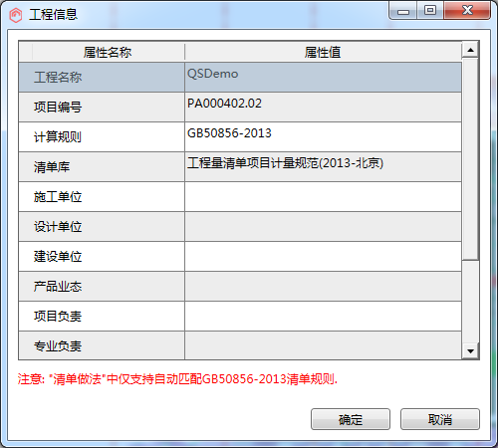Maximize the 工程信息 window

[430, 11]
